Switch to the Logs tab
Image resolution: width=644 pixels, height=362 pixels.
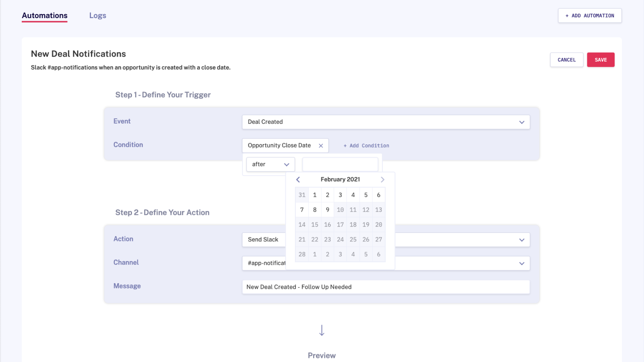point(97,16)
